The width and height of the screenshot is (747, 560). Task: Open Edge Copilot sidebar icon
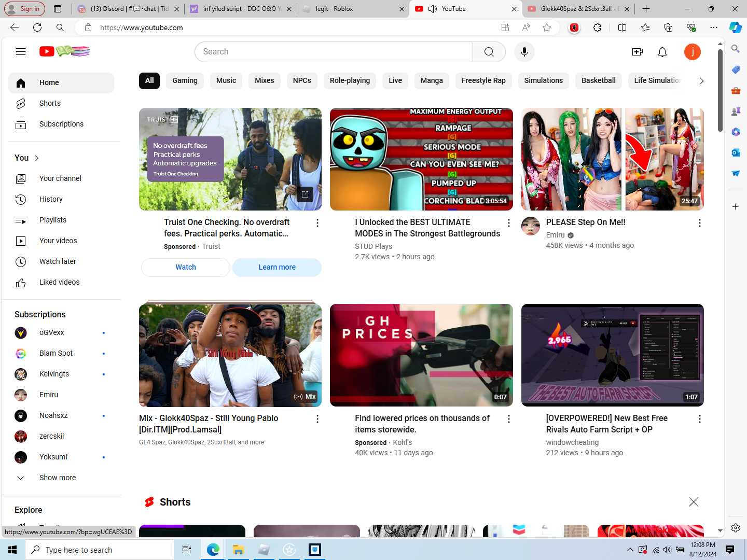point(736,27)
